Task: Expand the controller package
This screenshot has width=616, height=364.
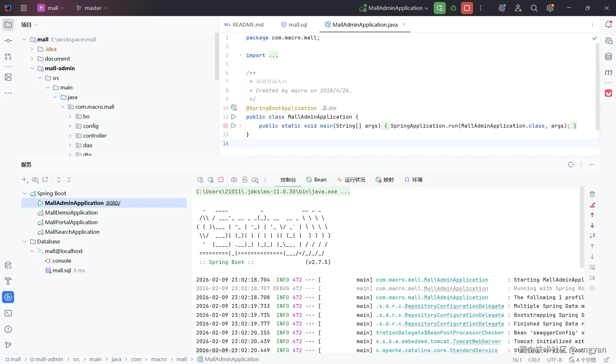Action: pyautogui.click(x=70, y=136)
